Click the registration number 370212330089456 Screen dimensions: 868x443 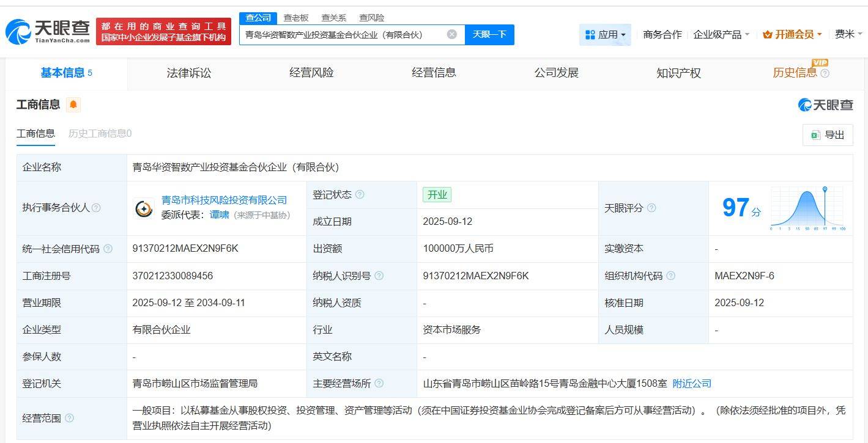coord(172,276)
